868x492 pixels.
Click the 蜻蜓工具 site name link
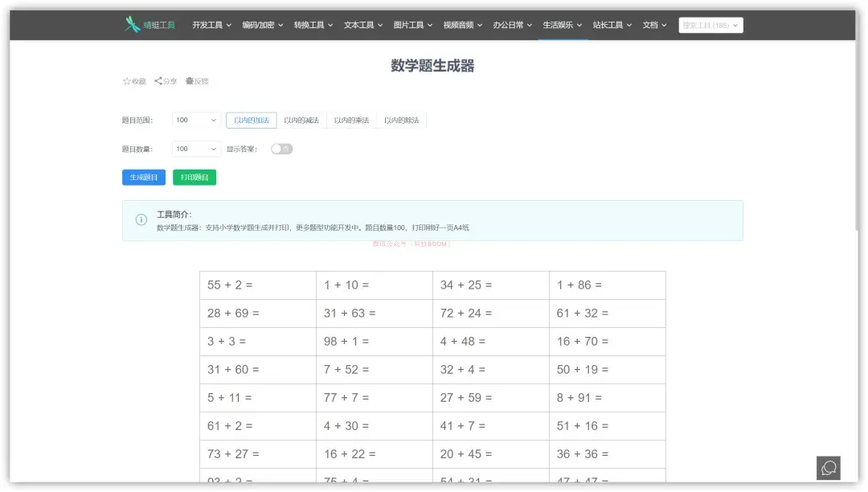pos(159,25)
